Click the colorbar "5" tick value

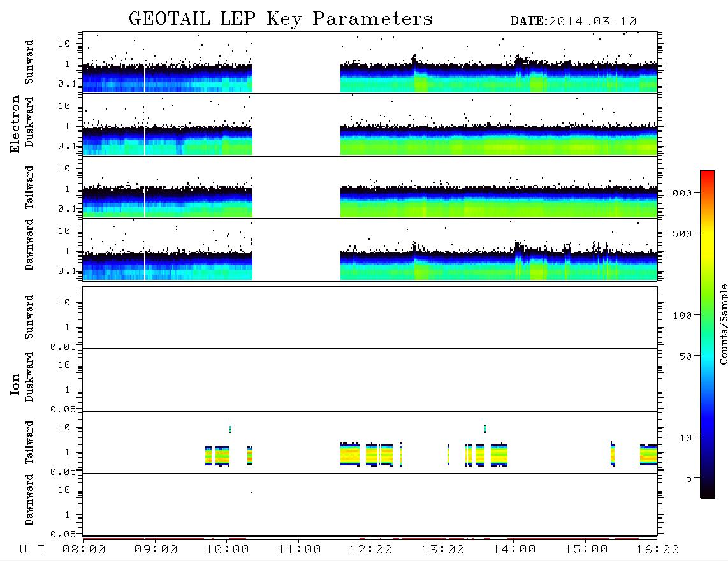(688, 479)
